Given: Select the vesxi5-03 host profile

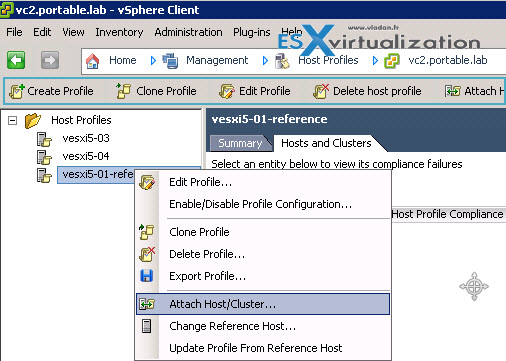Looking at the screenshot, I should point(86,138).
